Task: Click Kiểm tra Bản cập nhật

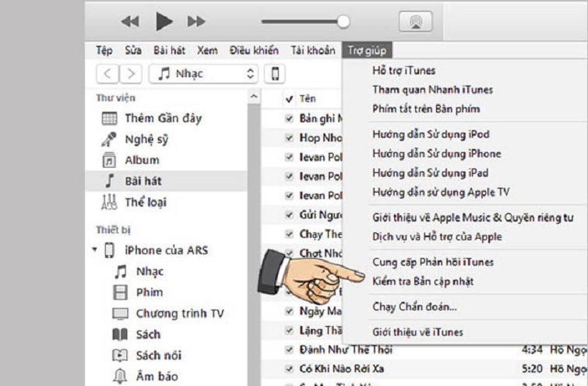Action: click(423, 282)
